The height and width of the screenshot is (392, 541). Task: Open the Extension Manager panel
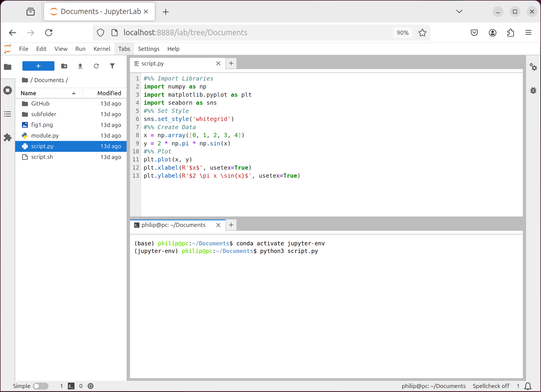tap(8, 137)
